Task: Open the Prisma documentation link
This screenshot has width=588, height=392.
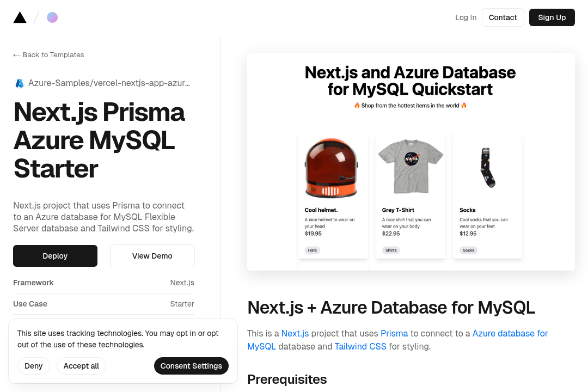Action: pos(394,333)
